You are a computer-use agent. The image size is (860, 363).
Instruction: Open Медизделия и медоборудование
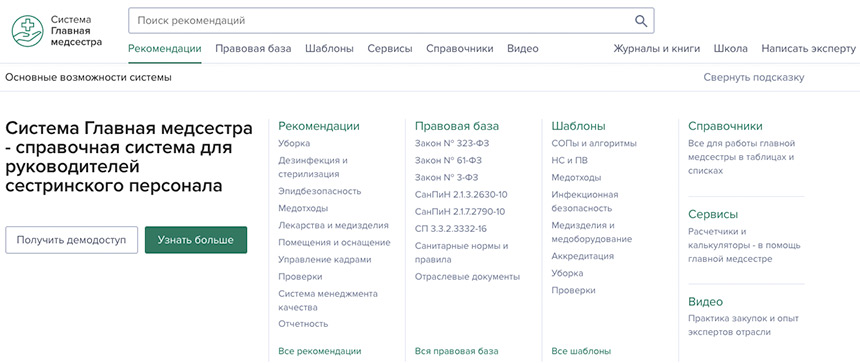592,232
